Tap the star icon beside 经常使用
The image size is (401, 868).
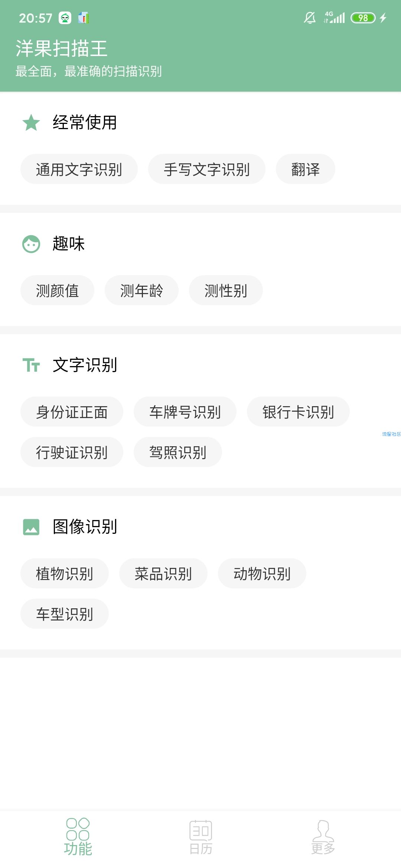[x=31, y=122]
